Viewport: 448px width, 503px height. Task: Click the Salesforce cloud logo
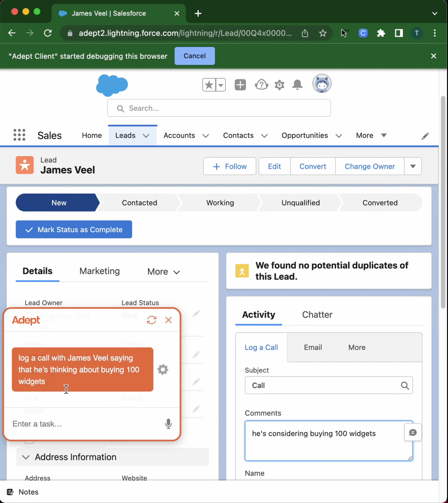pos(112,85)
